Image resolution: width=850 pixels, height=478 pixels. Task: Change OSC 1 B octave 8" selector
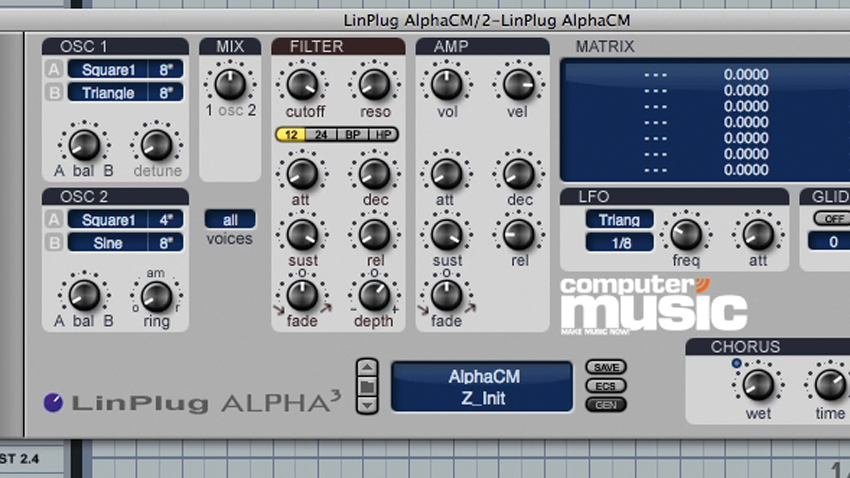[x=166, y=93]
